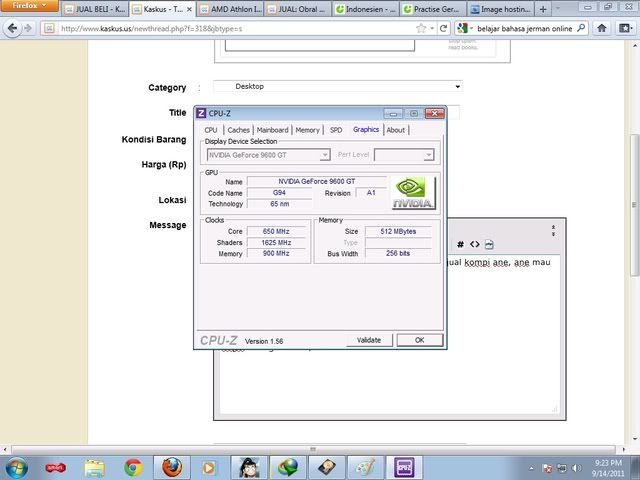Click the volume speaker tray icon
The image size is (640, 480).
[x=576, y=468]
